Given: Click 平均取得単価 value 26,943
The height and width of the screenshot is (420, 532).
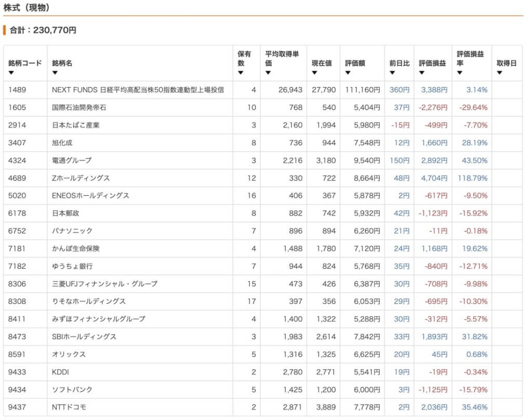Looking at the screenshot, I should tap(290, 90).
